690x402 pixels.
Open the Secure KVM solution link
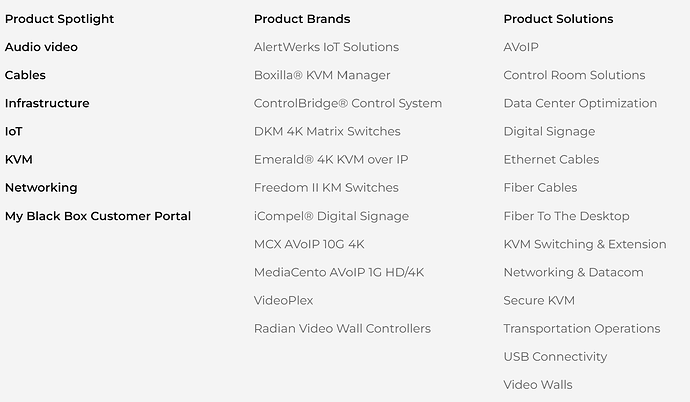pos(539,300)
